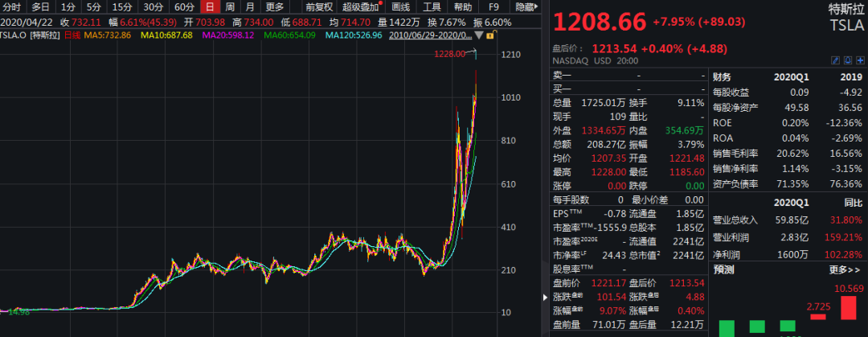Toggle the 画线 drawing tool
Screen dimensions: 868x337
point(400,6)
